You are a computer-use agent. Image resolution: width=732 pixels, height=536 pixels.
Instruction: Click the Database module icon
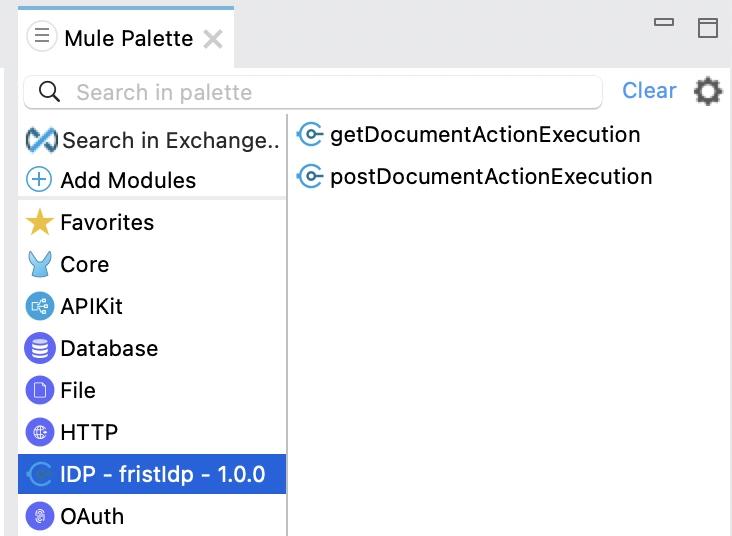[39, 348]
